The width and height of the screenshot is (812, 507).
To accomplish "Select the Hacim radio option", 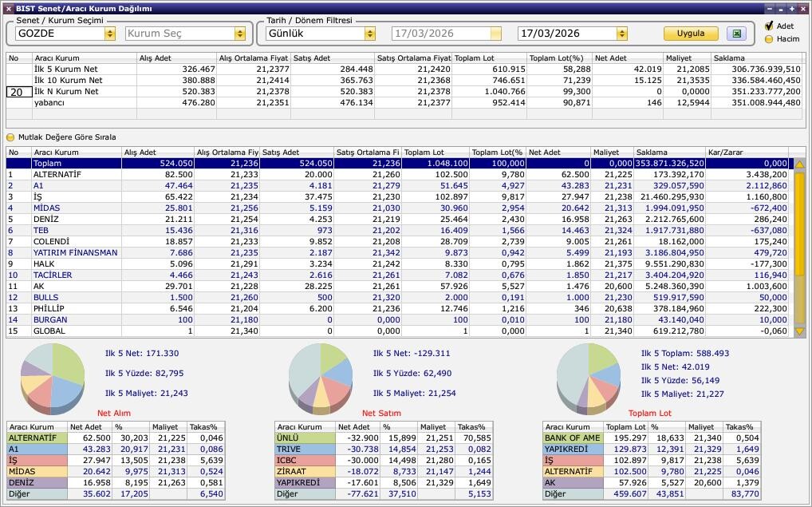I will click(769, 38).
